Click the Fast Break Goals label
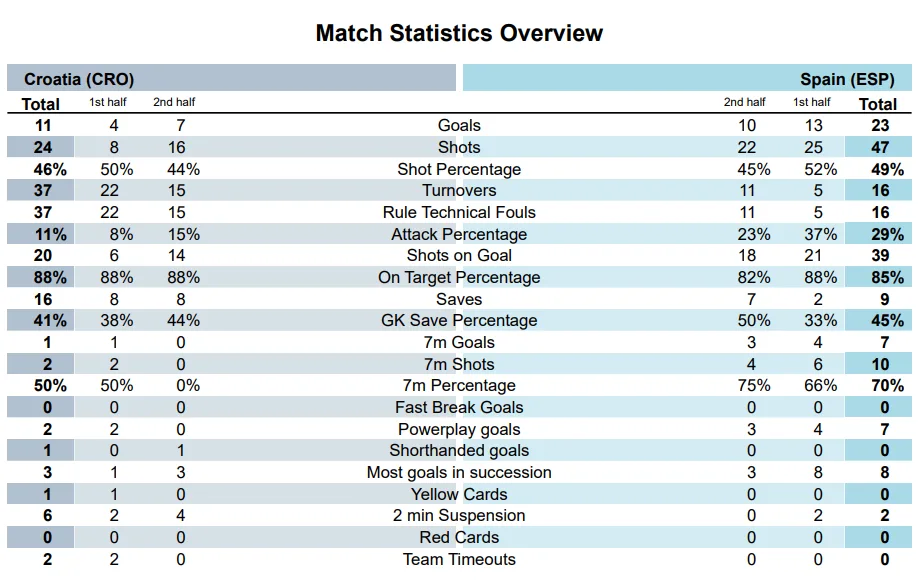Viewport: 922px width, 581px height. [459, 408]
